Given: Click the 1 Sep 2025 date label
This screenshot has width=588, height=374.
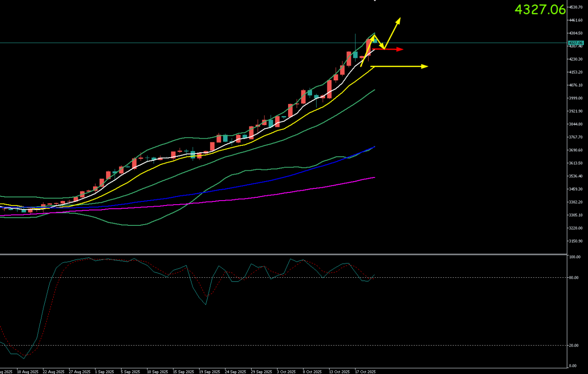Looking at the screenshot, I should pyautogui.click(x=103, y=372).
